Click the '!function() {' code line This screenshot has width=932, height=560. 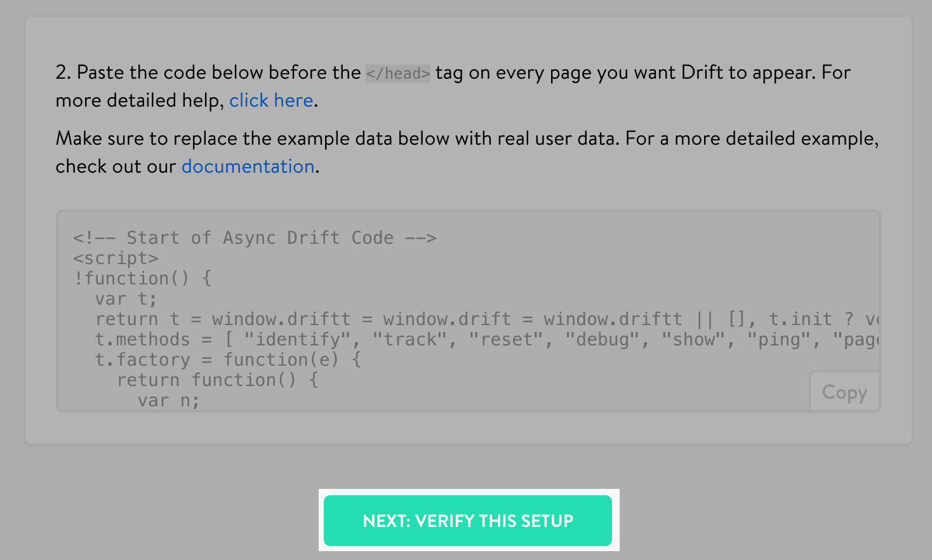click(143, 279)
